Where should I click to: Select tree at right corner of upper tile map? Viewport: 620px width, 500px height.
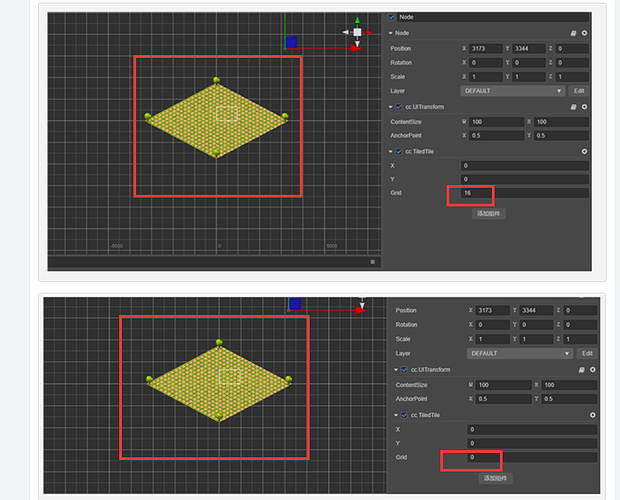pos(285,116)
